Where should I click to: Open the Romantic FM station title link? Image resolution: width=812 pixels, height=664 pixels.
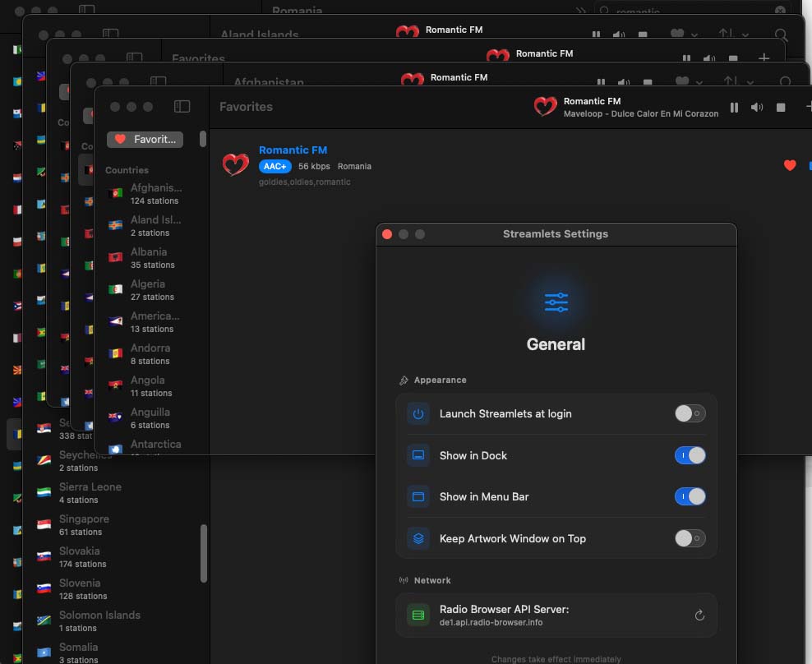tap(293, 150)
